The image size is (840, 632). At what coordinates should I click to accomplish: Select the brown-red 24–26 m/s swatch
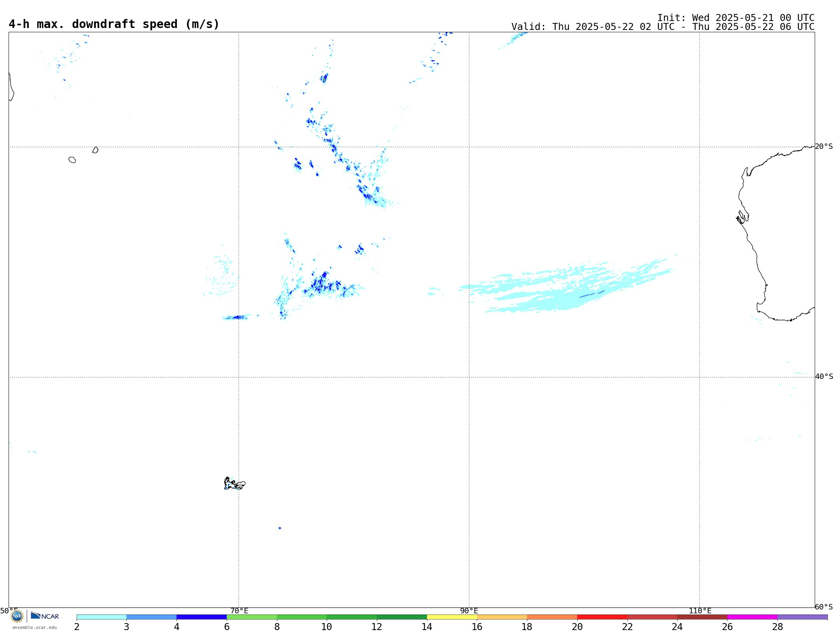(702, 617)
